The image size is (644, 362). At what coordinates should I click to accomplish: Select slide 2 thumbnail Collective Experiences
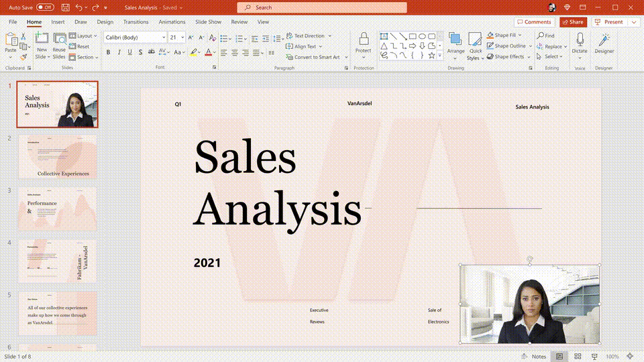tap(58, 156)
